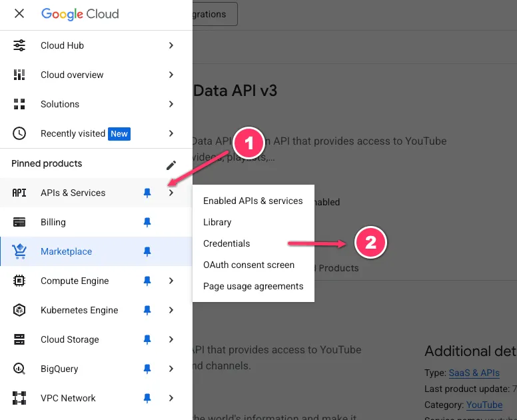Unpin Compute Engine using its pin icon
The width and height of the screenshot is (517, 420).
pyautogui.click(x=147, y=281)
